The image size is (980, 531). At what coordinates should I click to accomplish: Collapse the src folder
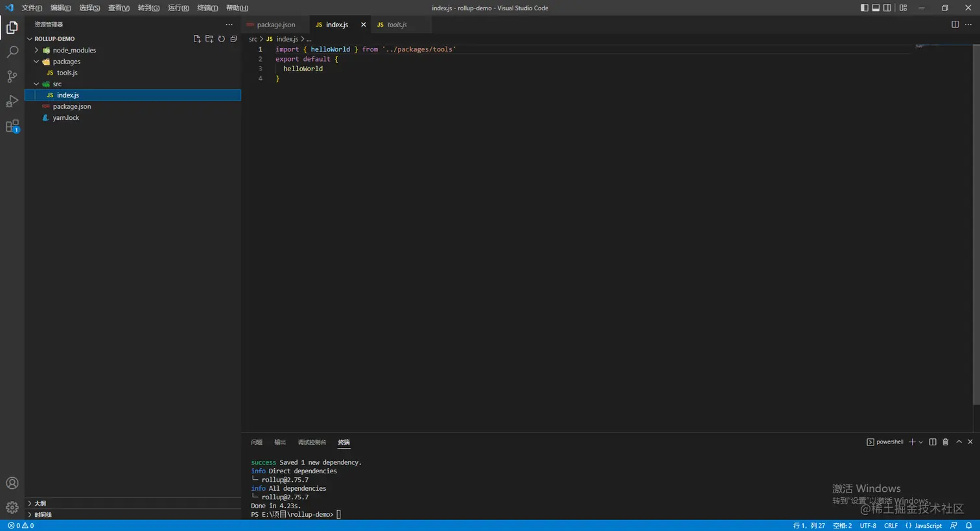pos(36,84)
